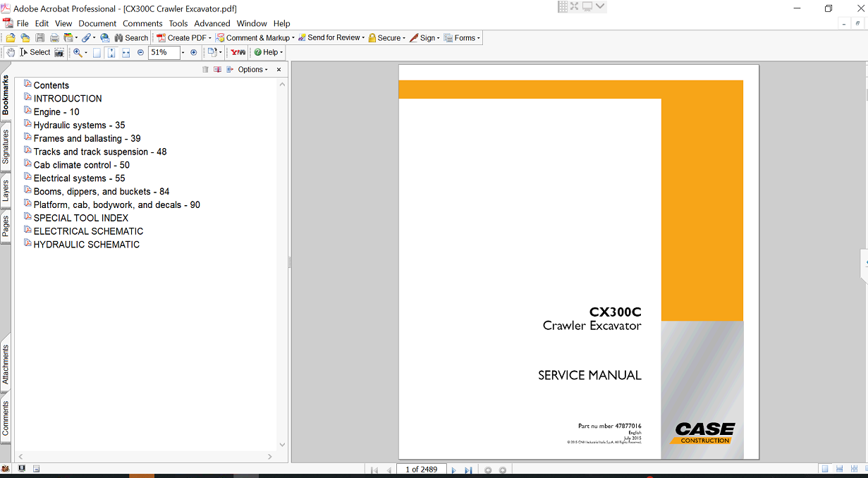Toggle Fit Page view mode
Screen dimensions: 868x478
click(x=111, y=52)
